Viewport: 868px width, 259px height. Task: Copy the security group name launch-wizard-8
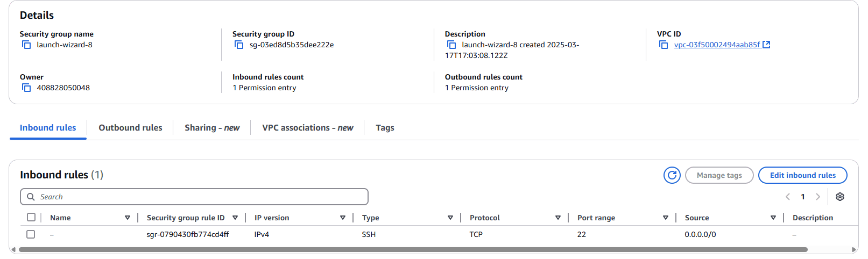click(x=26, y=45)
